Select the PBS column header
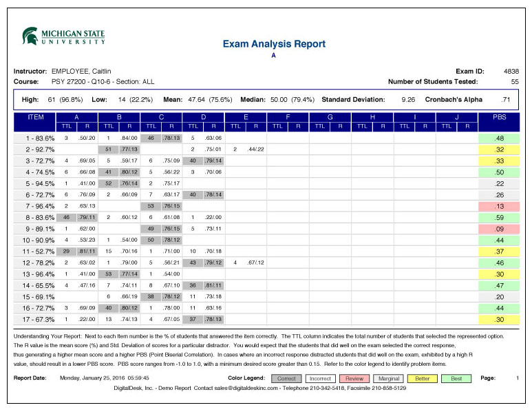 [x=501, y=118]
